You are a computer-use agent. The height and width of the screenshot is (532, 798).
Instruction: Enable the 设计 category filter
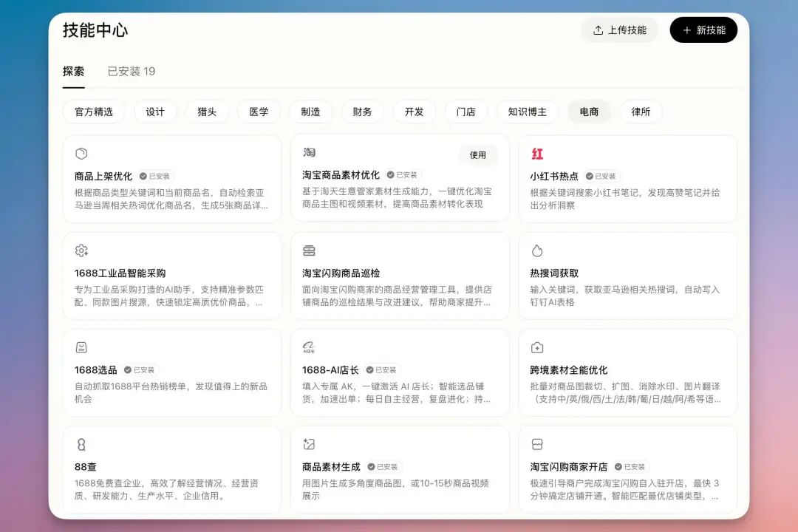[155, 112]
